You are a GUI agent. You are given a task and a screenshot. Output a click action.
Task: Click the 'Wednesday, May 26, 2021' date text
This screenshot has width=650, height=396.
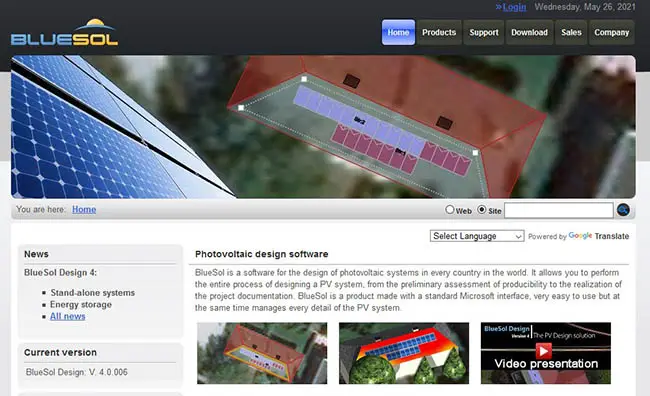[585, 7]
